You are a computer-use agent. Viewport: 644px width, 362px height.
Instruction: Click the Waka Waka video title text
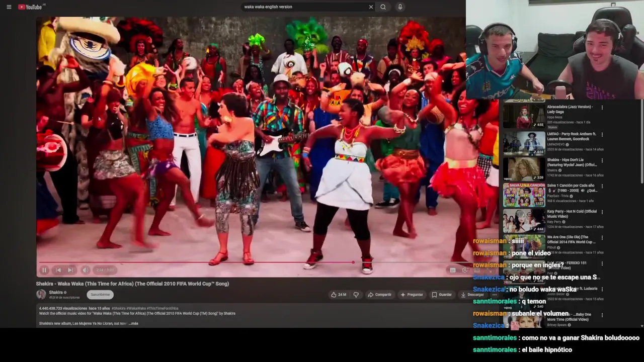coord(132,284)
